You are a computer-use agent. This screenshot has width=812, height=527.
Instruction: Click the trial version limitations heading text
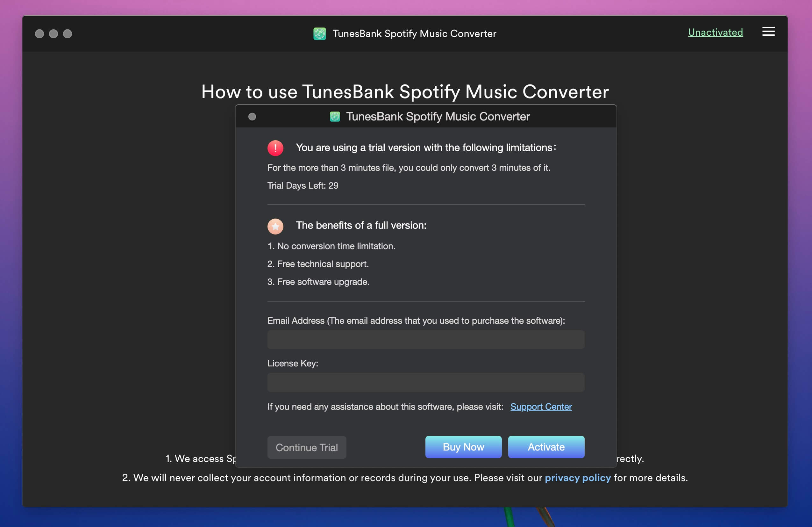tap(426, 148)
